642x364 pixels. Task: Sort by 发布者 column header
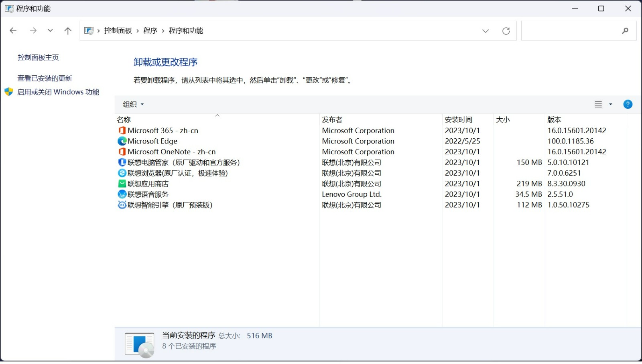click(332, 119)
